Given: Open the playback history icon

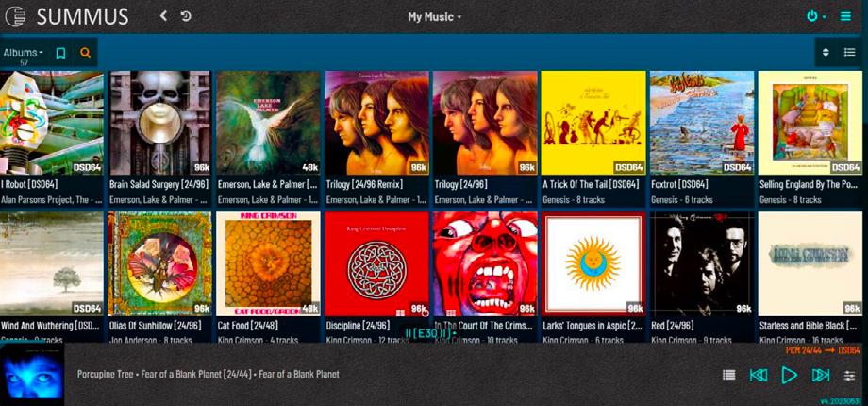Looking at the screenshot, I should pyautogui.click(x=186, y=16).
